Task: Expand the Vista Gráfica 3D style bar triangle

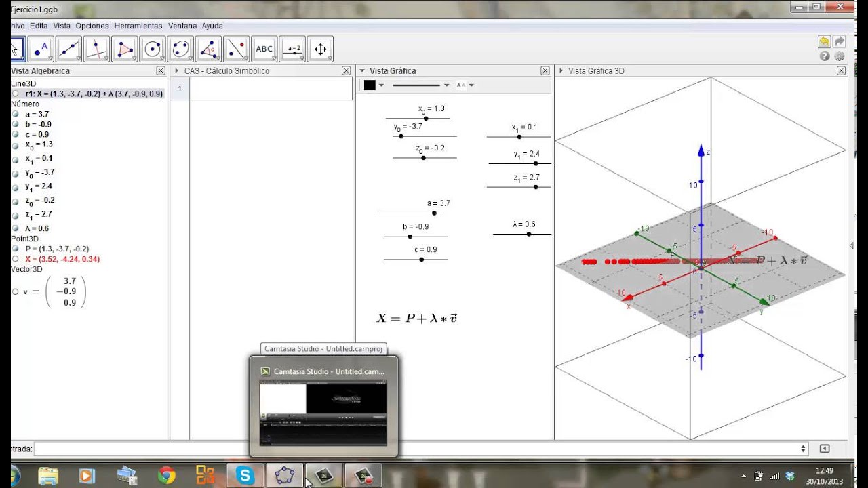Action: [x=561, y=70]
